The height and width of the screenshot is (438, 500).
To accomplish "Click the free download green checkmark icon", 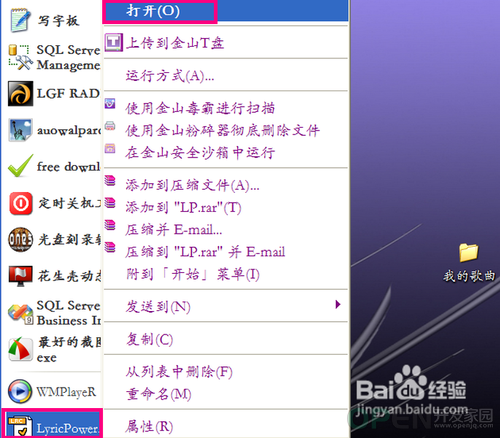I will click(21, 166).
